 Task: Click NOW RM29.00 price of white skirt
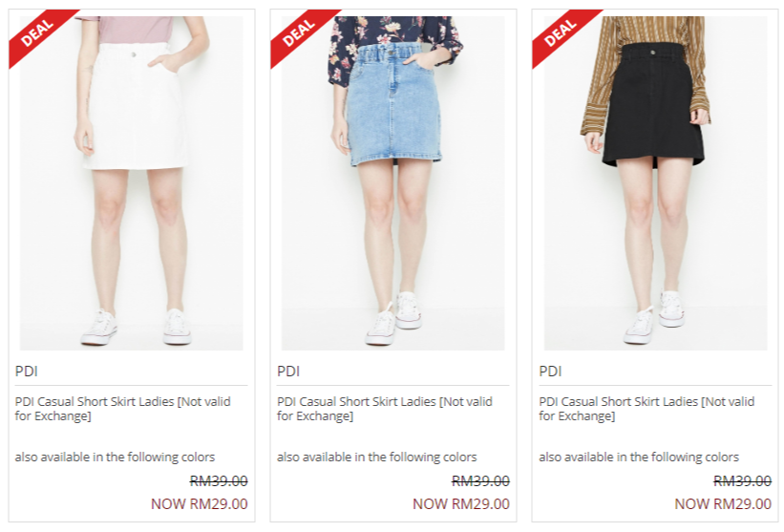click(200, 503)
